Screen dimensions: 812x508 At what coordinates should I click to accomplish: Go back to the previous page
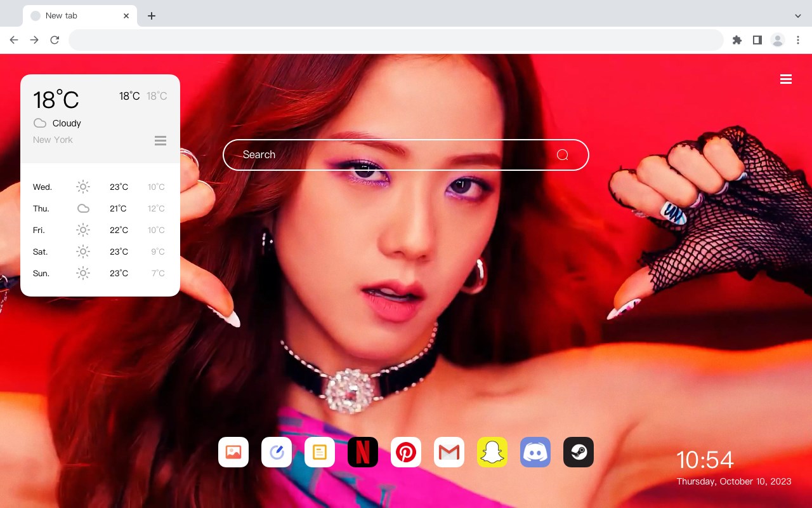click(14, 40)
